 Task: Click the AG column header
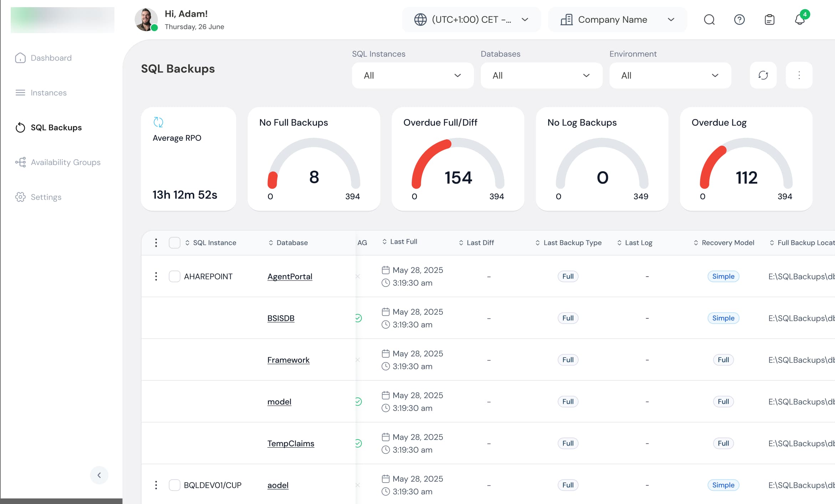(362, 243)
